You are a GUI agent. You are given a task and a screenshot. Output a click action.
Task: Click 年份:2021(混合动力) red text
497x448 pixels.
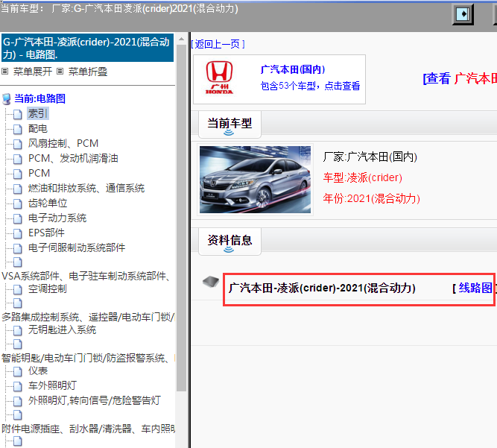coord(372,198)
